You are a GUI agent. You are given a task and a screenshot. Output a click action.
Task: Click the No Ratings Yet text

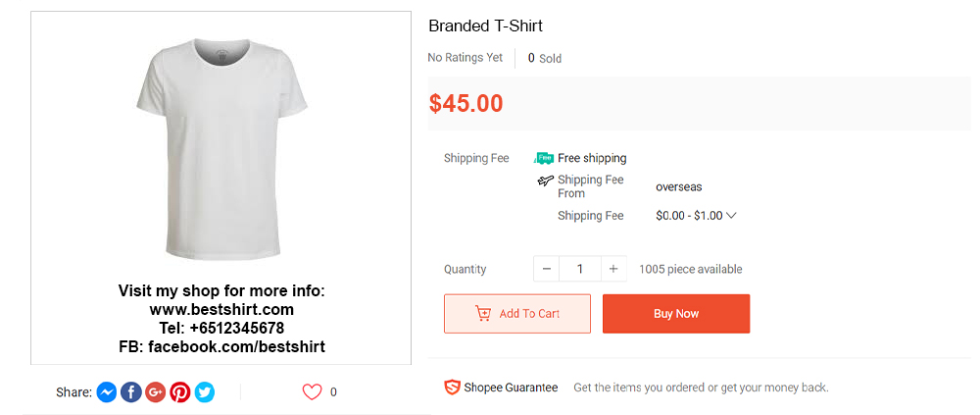click(465, 58)
